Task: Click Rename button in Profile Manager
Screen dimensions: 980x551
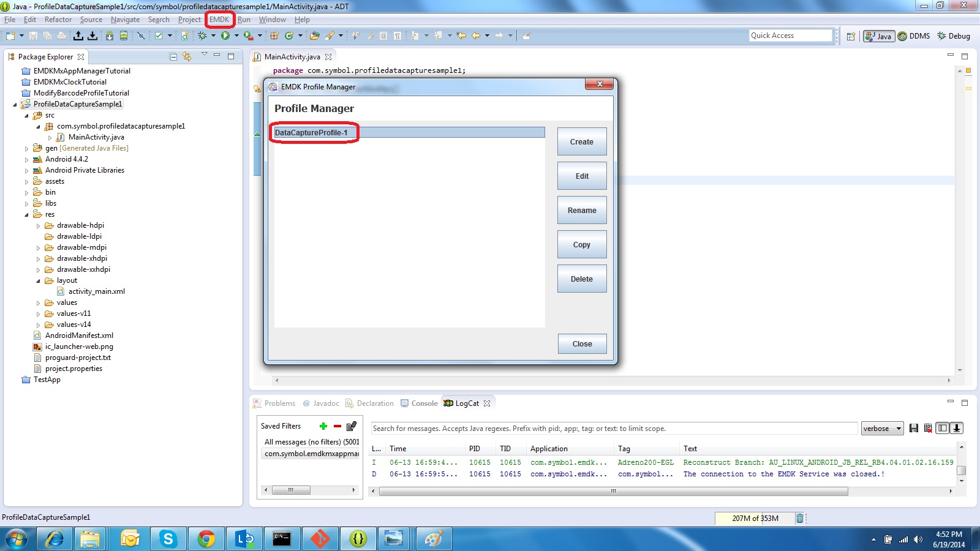Action: pos(582,210)
